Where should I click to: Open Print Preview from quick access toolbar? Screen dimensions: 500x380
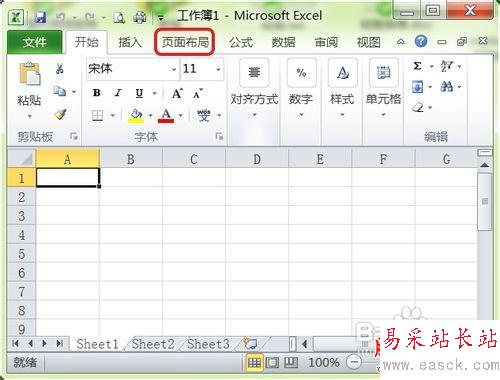pos(119,17)
